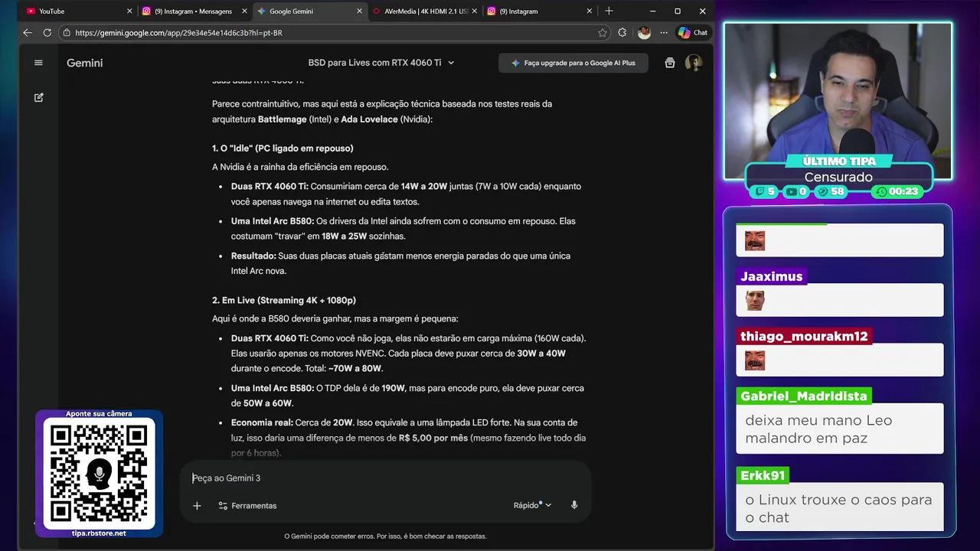Click the browser address bar URL

[178, 33]
